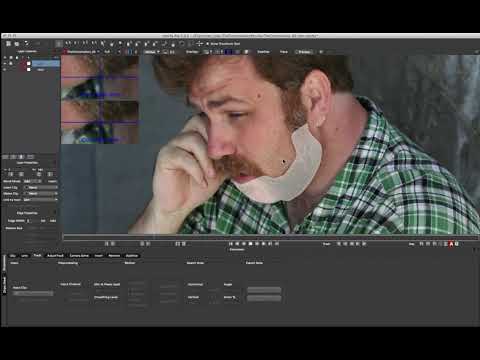480x360 pixels.
Task: Play the clip forward in the transport
Action: tap(257, 244)
